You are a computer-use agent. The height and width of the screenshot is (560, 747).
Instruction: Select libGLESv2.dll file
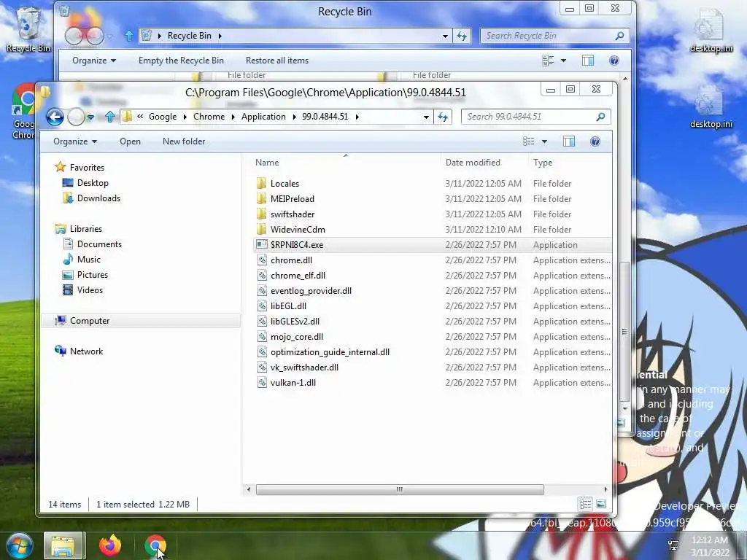[x=295, y=322]
